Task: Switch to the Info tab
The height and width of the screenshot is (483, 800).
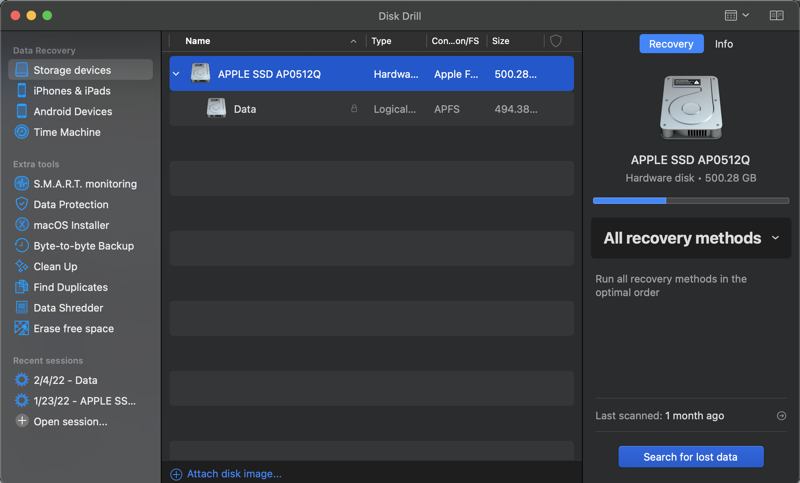Action: pyautogui.click(x=723, y=44)
